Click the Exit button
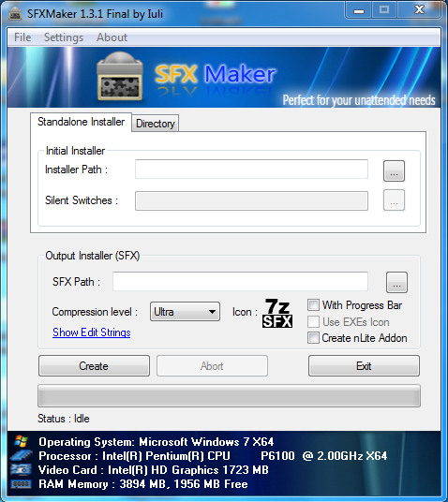448x502 pixels. (x=364, y=365)
